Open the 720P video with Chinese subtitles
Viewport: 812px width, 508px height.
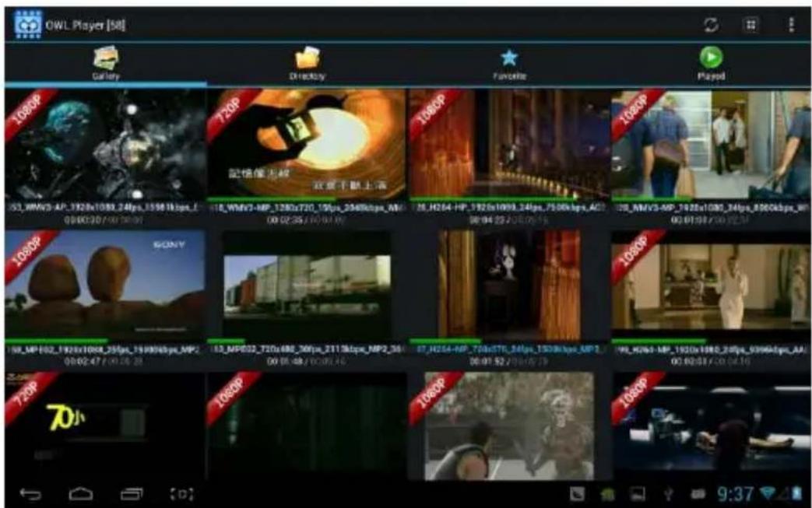click(x=307, y=144)
